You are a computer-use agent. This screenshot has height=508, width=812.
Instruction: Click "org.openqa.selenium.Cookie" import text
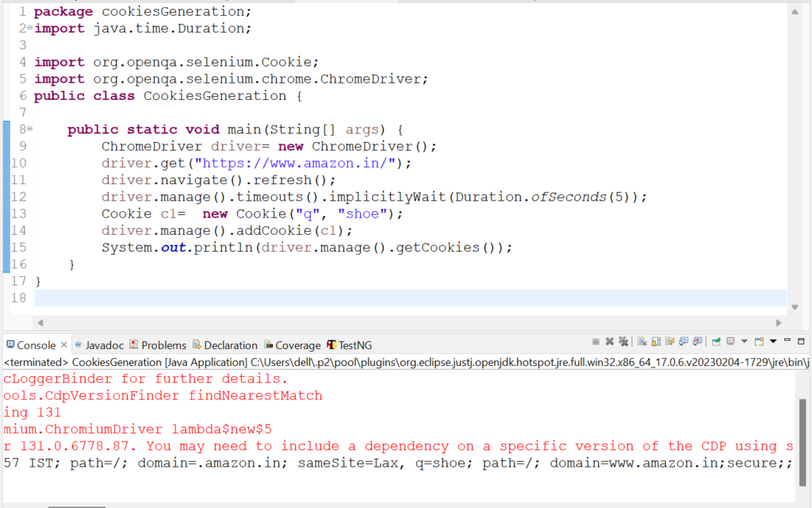click(x=202, y=62)
